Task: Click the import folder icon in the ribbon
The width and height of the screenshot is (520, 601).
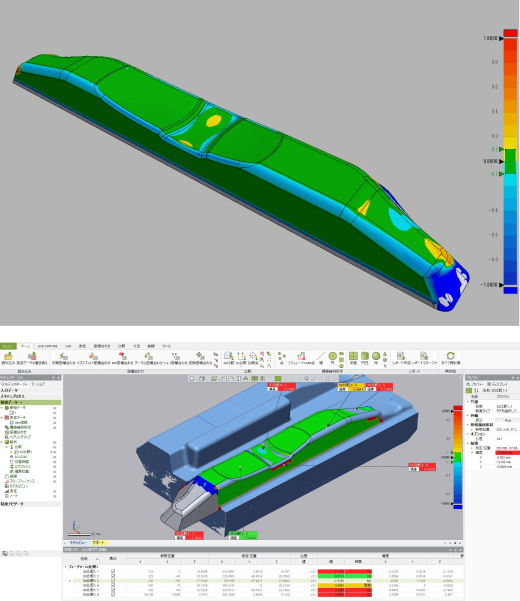Action: click(x=8, y=356)
